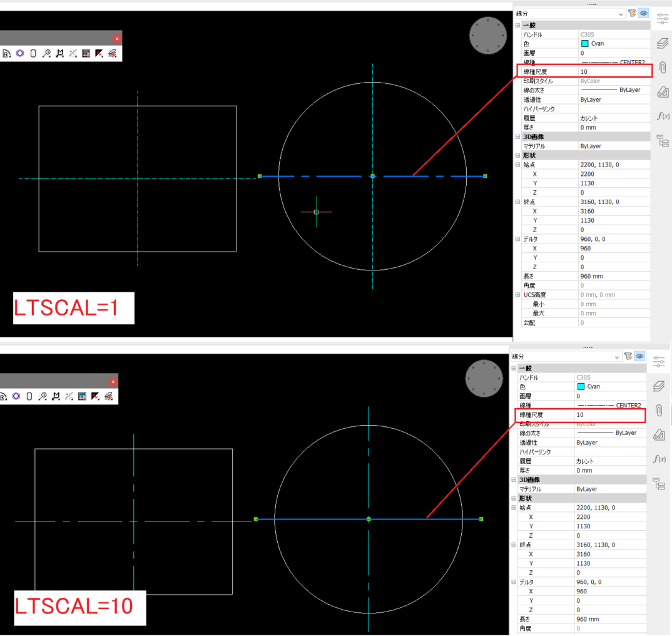Collapse the 一般 properties section
This screenshot has width=672, height=636.
pos(517,25)
